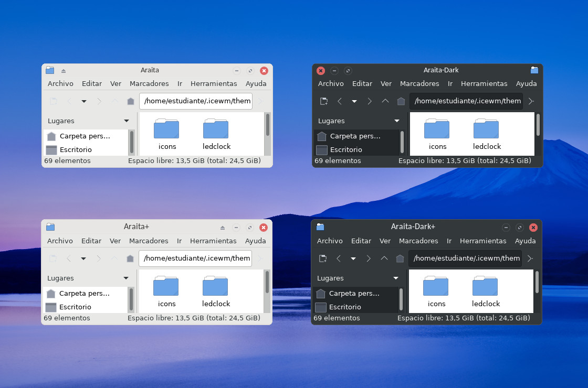
Task: Expand the Lugares dropdown in Araita+ window
Action: 126,278
